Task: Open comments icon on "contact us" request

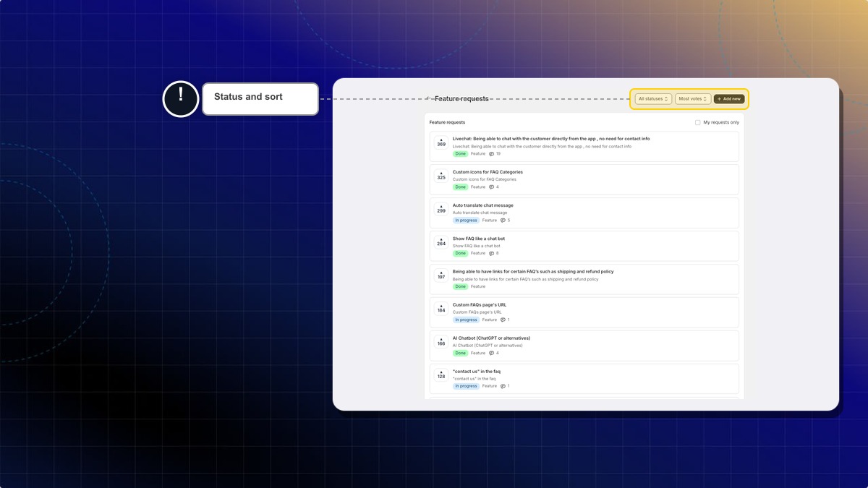Action: point(503,387)
